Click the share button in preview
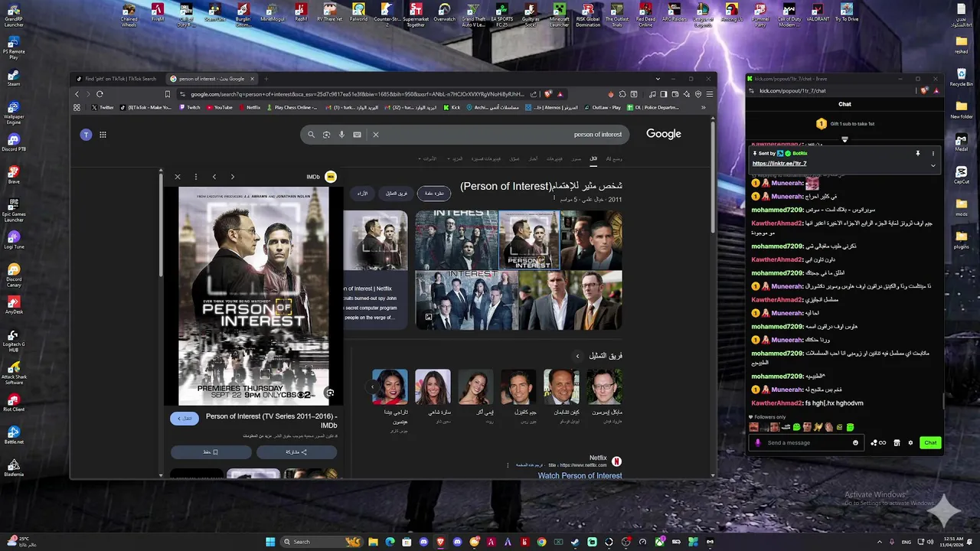This screenshot has height=551, width=980. click(296, 452)
